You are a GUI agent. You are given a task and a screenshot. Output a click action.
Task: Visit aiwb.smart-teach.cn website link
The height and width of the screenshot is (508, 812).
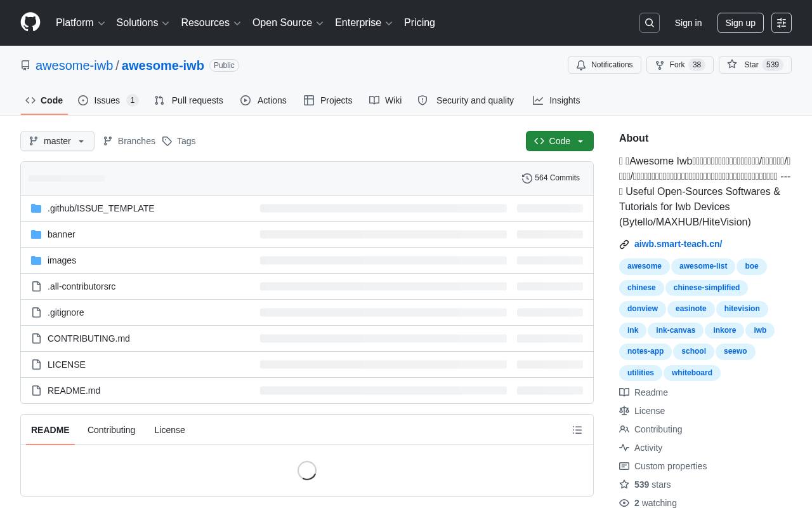[678, 244]
